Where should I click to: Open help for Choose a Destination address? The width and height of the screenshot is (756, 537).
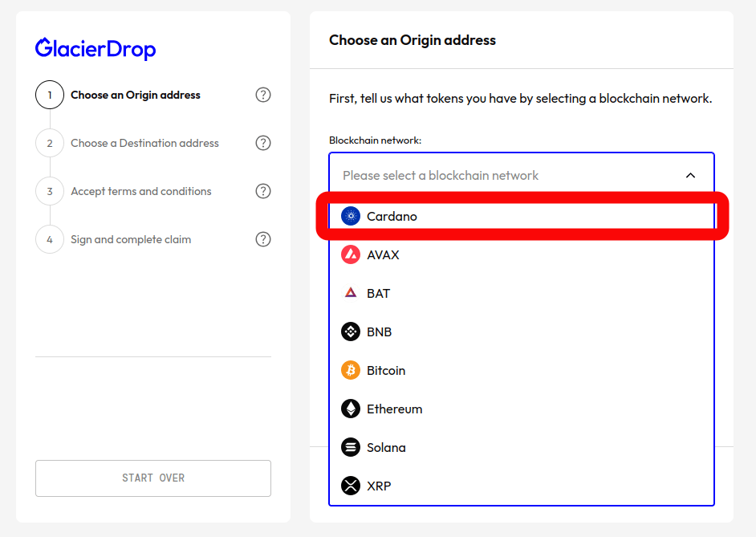(x=262, y=143)
